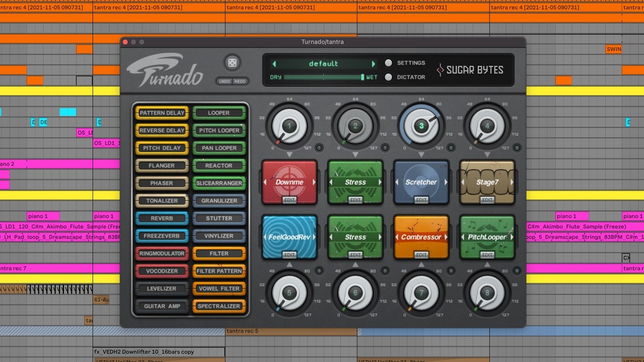Click the right arrow on PitchLooper slot

point(511,237)
